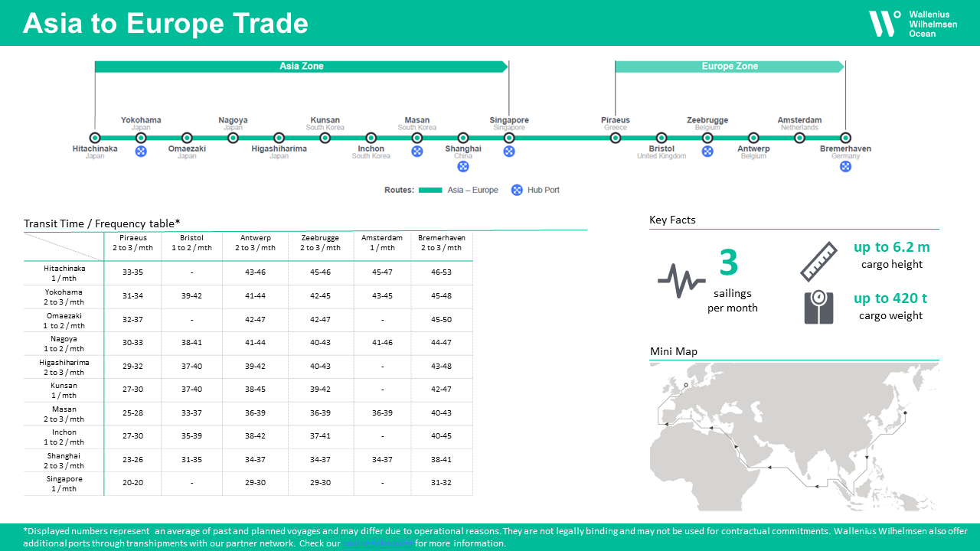Click the Hub Port legend icon
The width and height of the screenshot is (980, 551).
(517, 190)
